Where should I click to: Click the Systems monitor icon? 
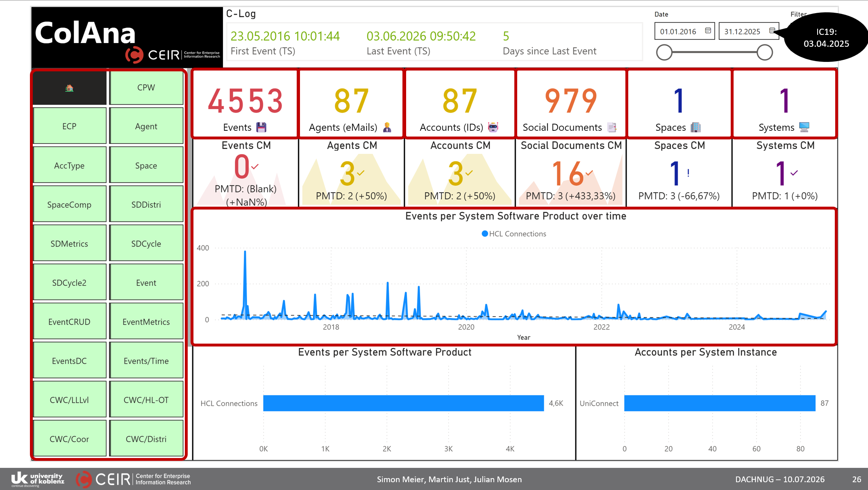pyautogui.click(x=804, y=128)
